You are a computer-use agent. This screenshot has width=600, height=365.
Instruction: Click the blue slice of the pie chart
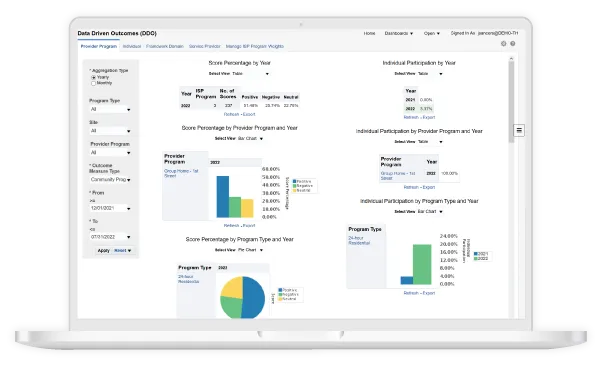tap(254, 297)
